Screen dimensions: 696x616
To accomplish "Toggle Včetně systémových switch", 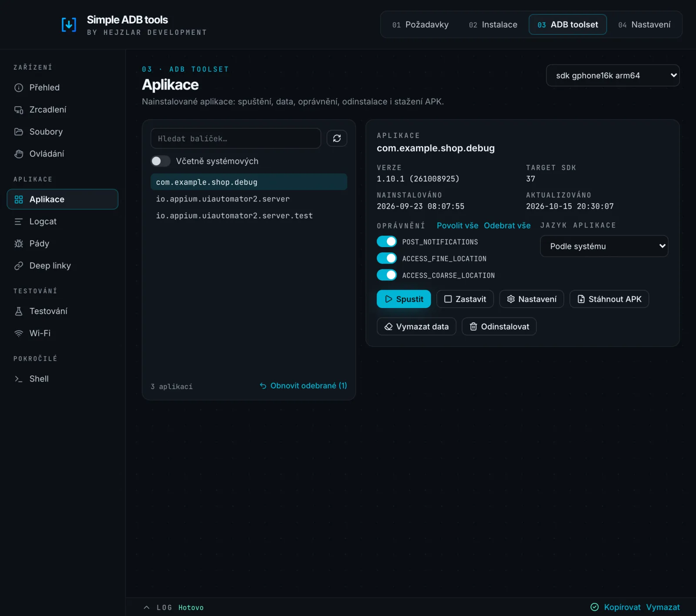I will tap(161, 161).
